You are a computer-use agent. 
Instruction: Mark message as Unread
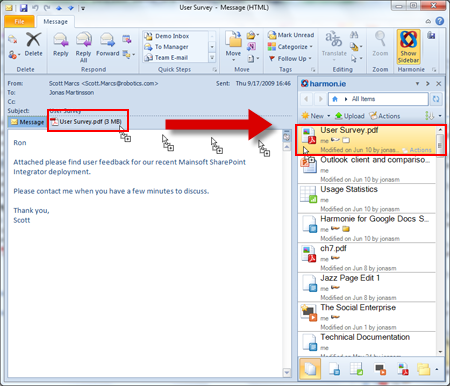click(x=291, y=35)
